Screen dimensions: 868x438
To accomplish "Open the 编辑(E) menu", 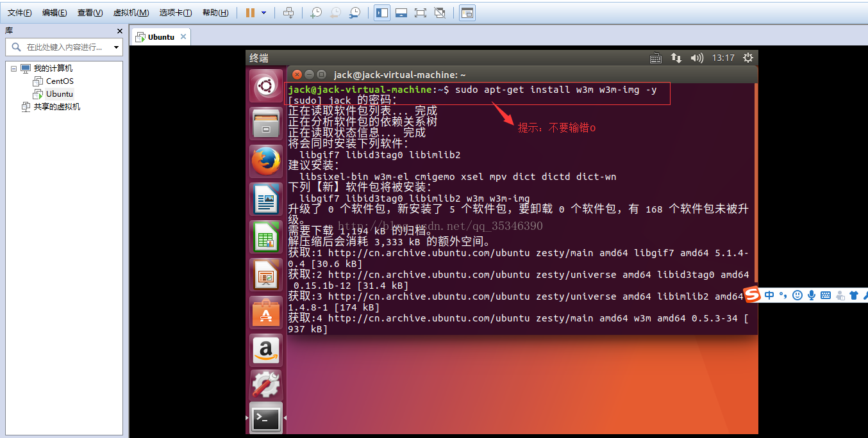I will pyautogui.click(x=54, y=13).
